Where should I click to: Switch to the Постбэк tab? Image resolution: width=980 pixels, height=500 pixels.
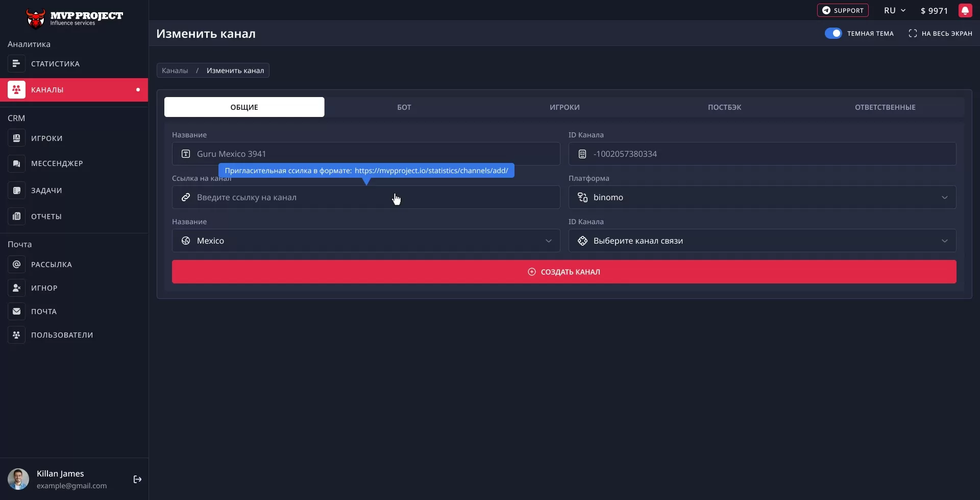724,107
